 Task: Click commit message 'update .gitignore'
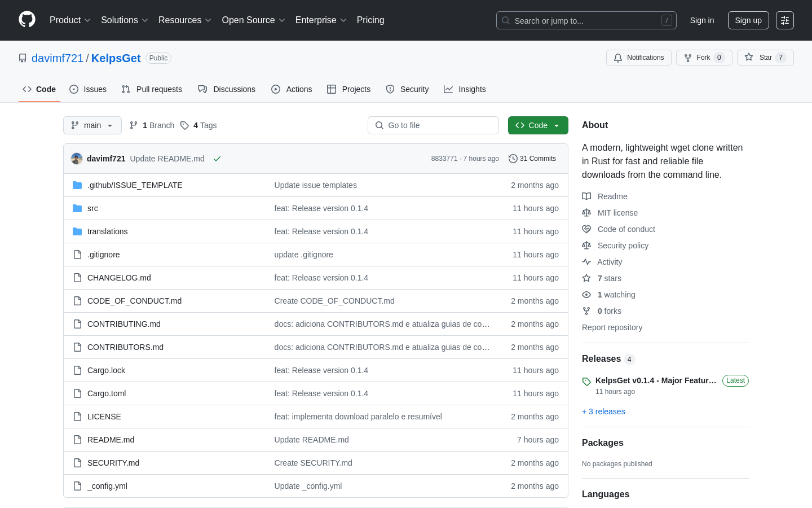click(303, 255)
